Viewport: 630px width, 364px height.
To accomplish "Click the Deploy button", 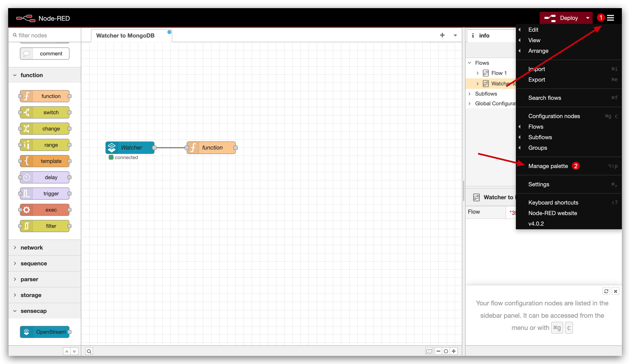I will tap(562, 18).
